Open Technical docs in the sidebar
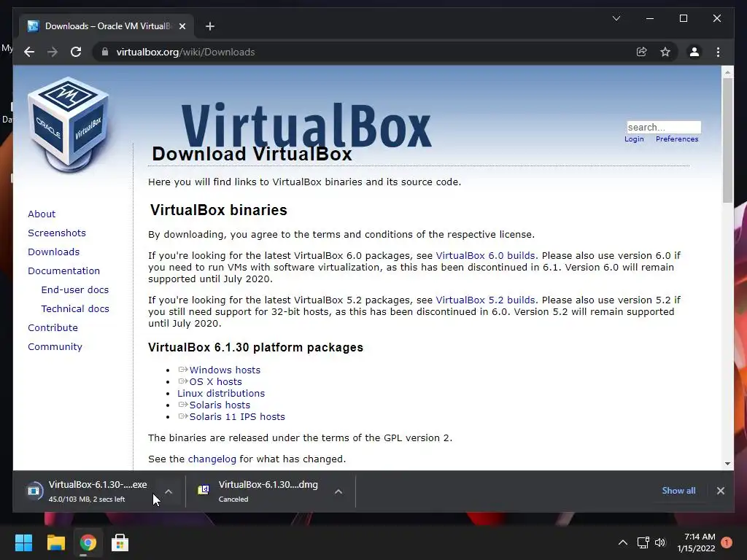The height and width of the screenshot is (560, 747). pos(75,309)
